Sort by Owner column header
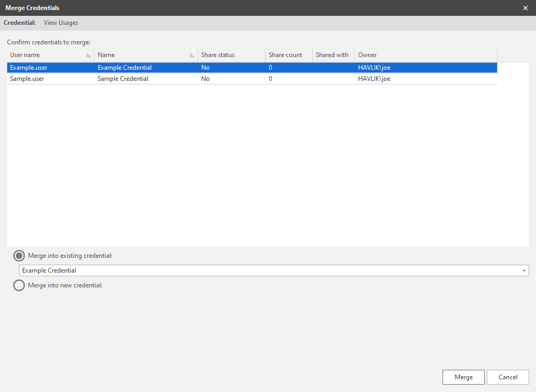The image size is (536, 392). tap(368, 55)
